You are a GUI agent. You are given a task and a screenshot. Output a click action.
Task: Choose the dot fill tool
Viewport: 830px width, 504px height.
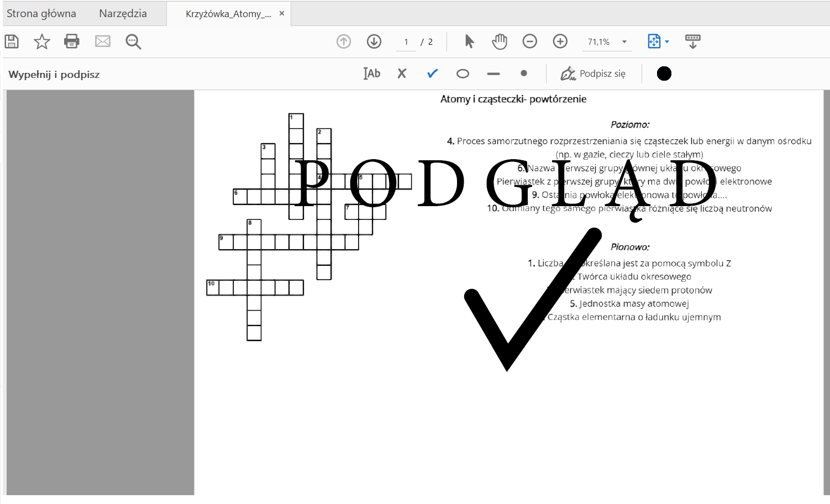(524, 73)
